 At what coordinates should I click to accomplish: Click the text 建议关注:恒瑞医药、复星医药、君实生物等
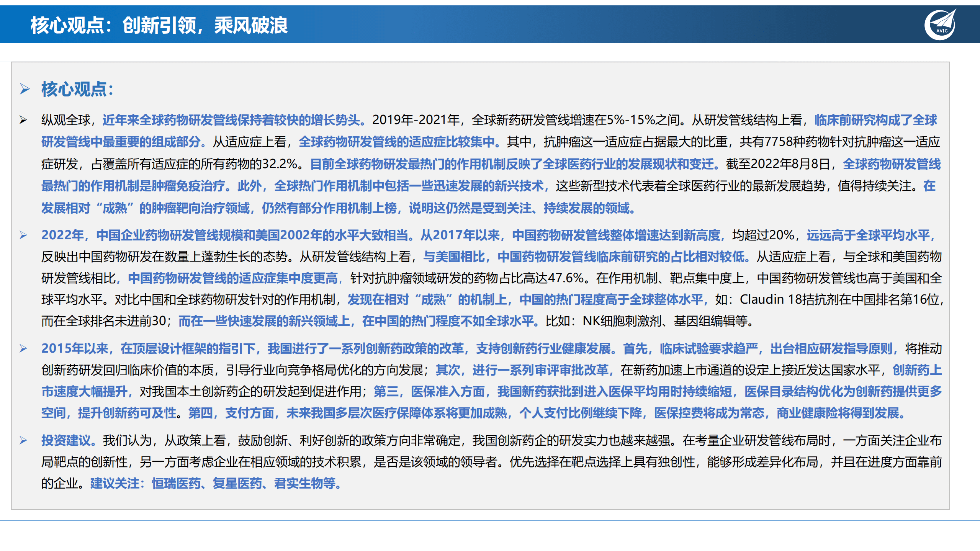(214, 483)
